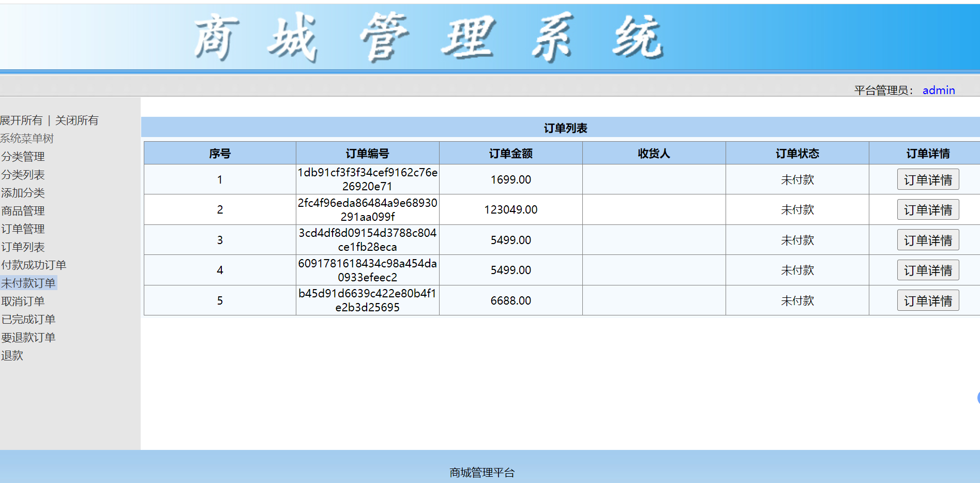Expand all menu items with 展开所有
980x483 pixels.
coord(21,120)
